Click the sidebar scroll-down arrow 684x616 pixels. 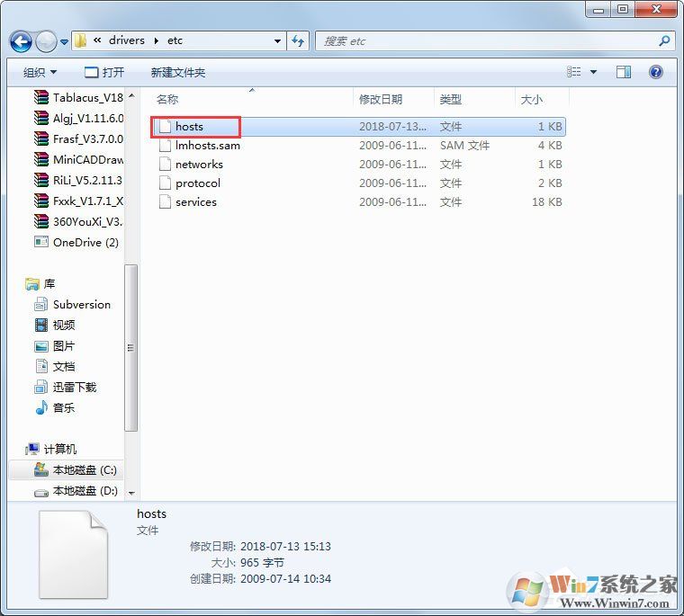131,493
